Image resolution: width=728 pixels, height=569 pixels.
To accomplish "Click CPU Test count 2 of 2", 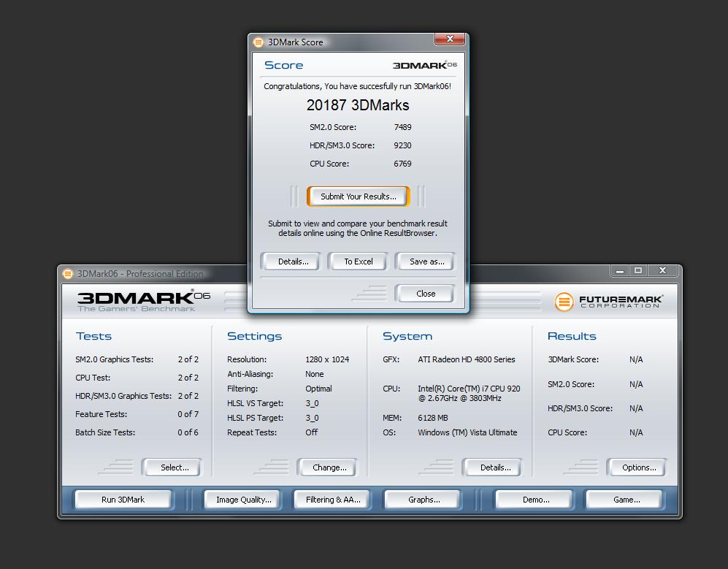I will [x=188, y=378].
